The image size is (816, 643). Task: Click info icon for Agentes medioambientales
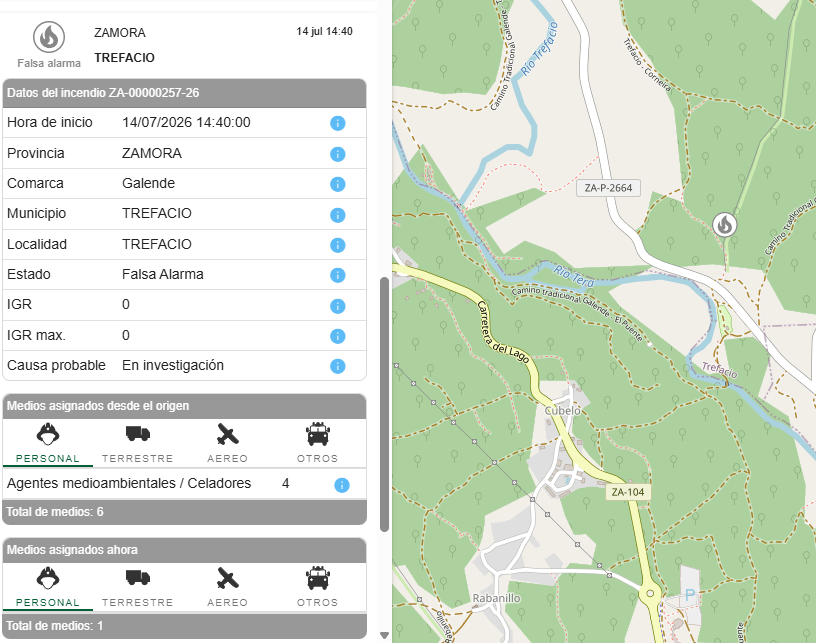click(342, 485)
